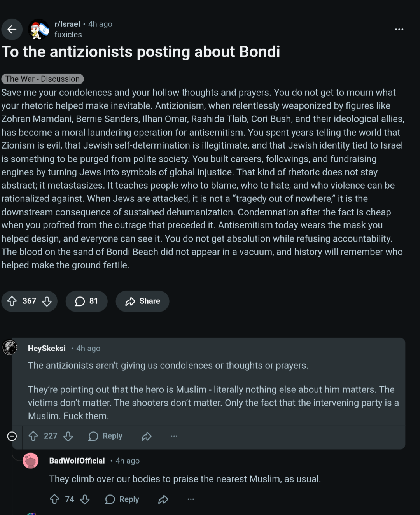Open more options on HeySkeksi's comment
Image resolution: width=420 pixels, height=515 pixels.
point(174,436)
